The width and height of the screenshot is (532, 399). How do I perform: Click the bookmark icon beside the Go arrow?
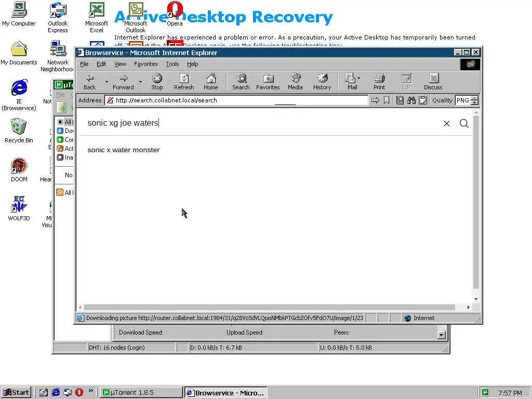386,100
